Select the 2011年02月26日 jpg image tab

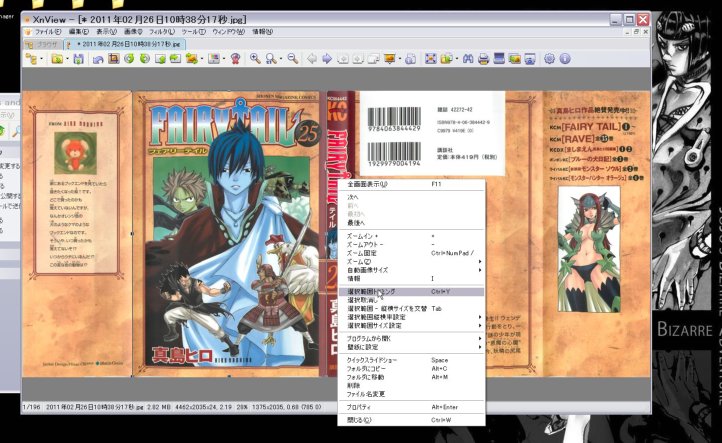pyautogui.click(x=124, y=44)
